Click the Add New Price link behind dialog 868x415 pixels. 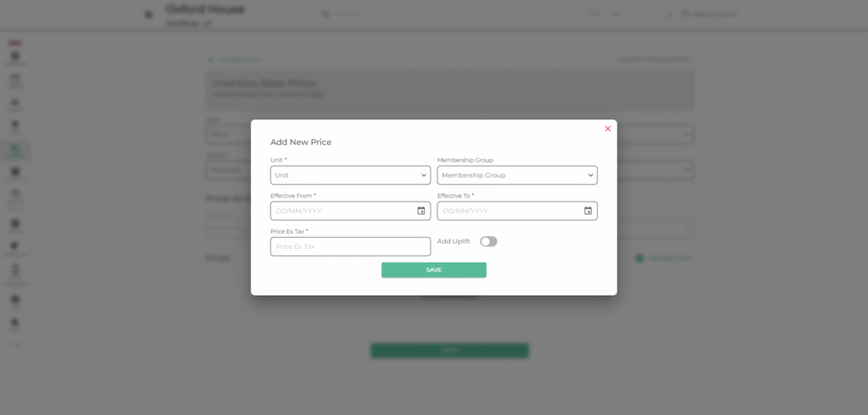coord(663,257)
